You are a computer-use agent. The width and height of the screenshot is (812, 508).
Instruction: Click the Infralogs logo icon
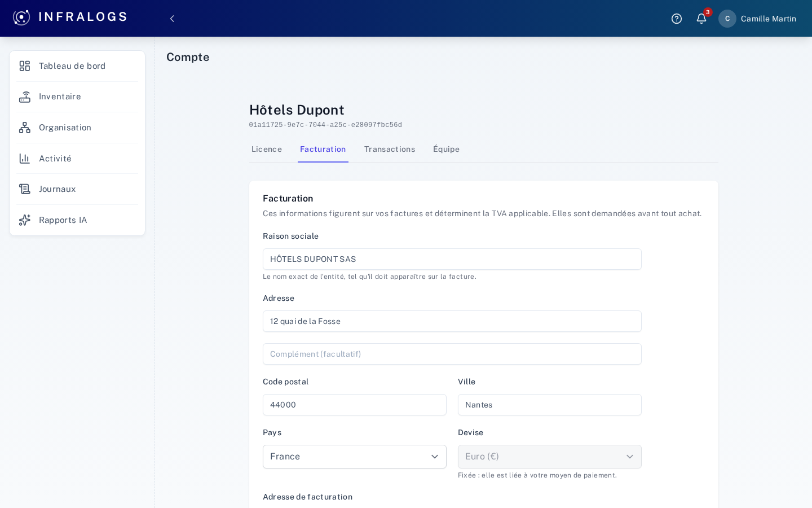click(x=21, y=17)
